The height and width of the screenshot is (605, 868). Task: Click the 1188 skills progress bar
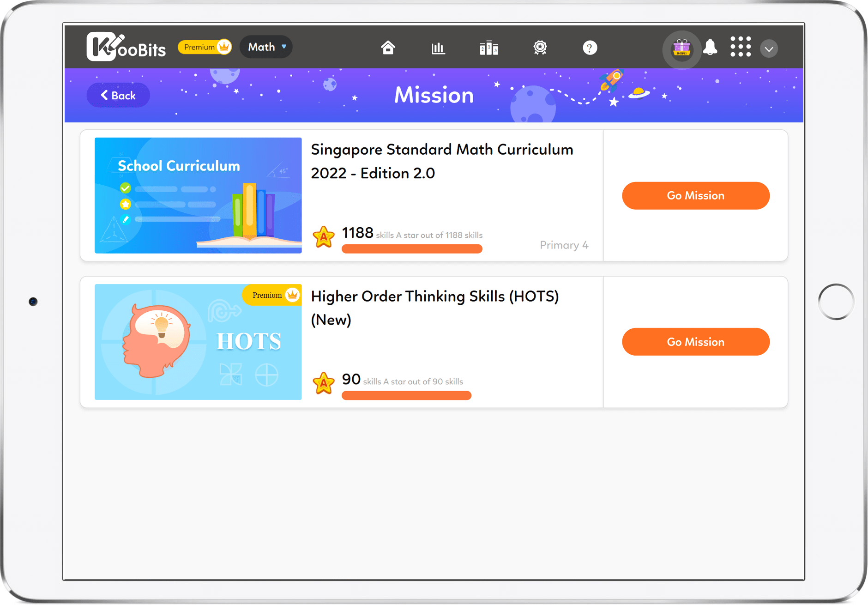click(x=411, y=248)
